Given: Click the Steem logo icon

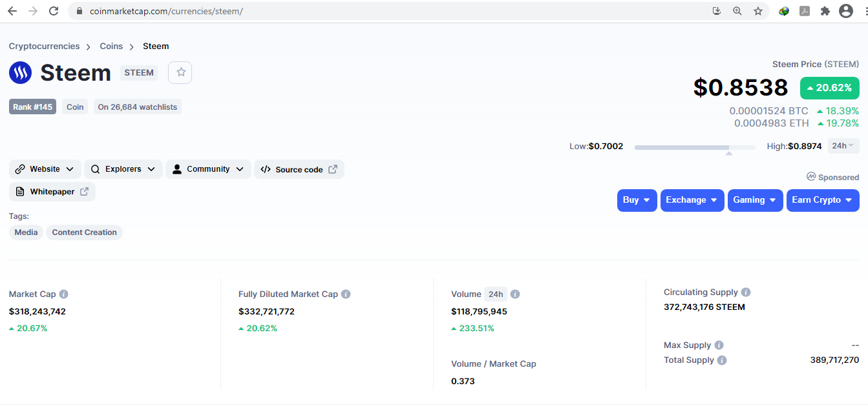Looking at the screenshot, I should (21, 73).
